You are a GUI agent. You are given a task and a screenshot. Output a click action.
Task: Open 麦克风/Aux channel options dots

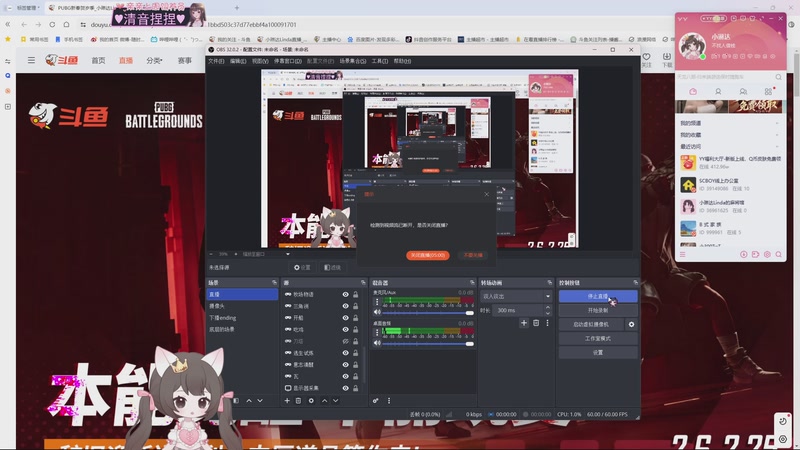tap(377, 302)
